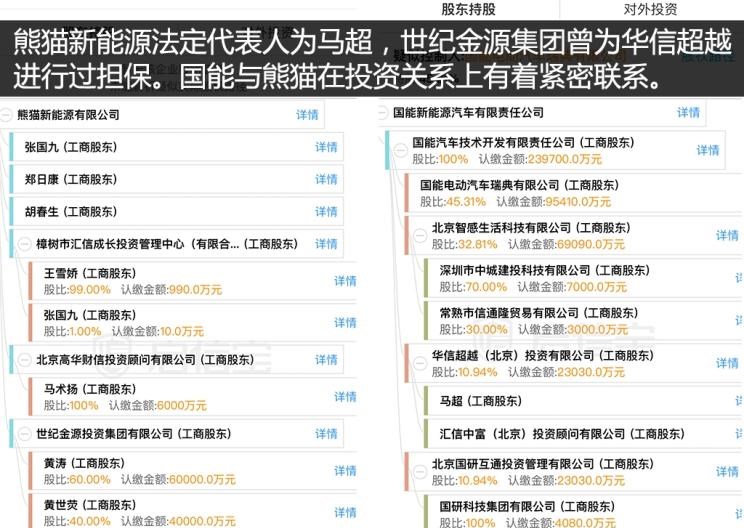Open 详情 for 胡春生
Image resolution: width=744 pixels, height=528 pixels.
pos(326,212)
